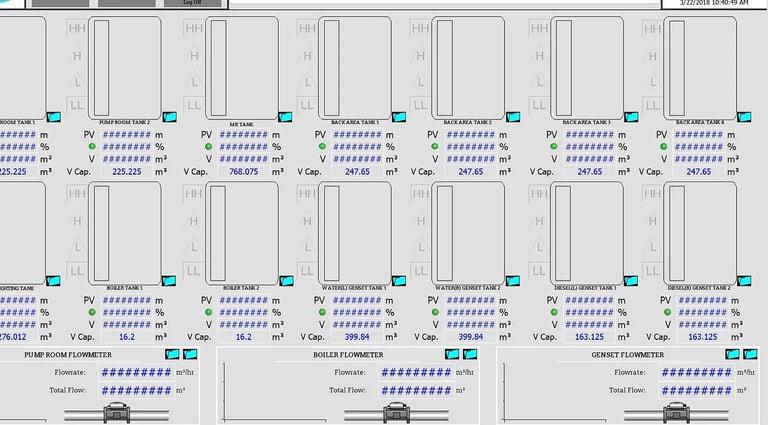This screenshot has height=425, width=768.
Task: Click left cyan icon in Genset Flowmeter header
Action: tap(732, 354)
